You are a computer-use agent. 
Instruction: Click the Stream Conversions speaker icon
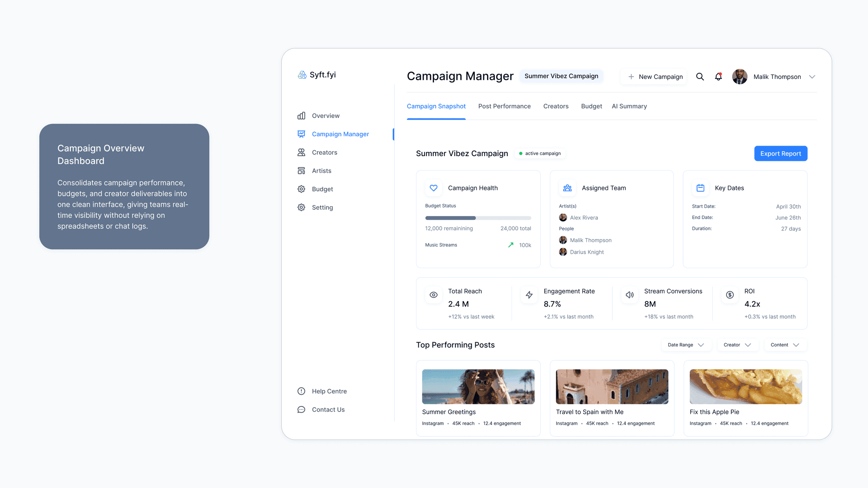(x=630, y=295)
